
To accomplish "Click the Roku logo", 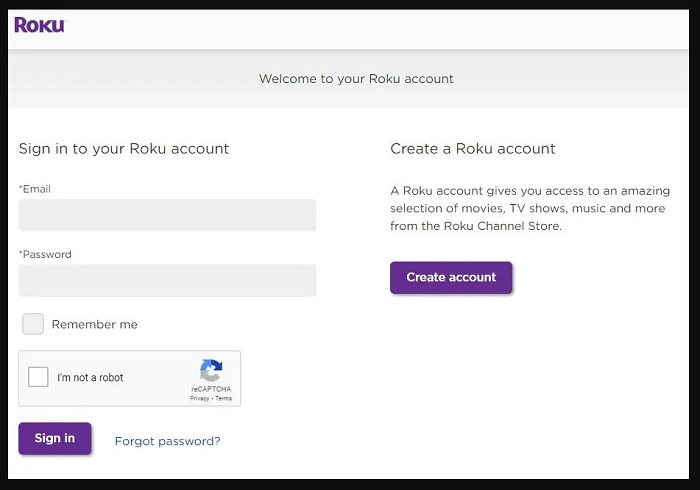I will click(x=39, y=25).
